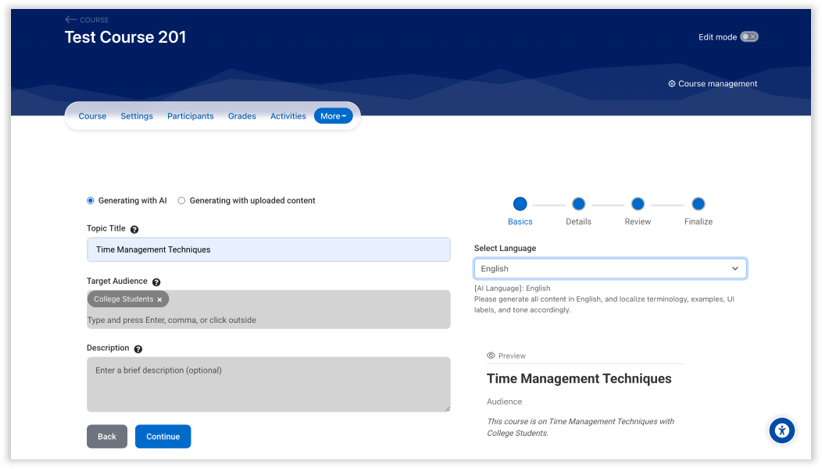
Task: Click the Target Audience help icon
Action: [x=156, y=282]
